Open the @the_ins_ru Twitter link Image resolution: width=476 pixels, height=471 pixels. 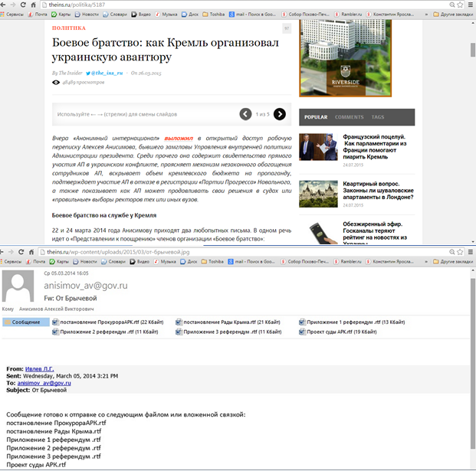click(x=107, y=73)
